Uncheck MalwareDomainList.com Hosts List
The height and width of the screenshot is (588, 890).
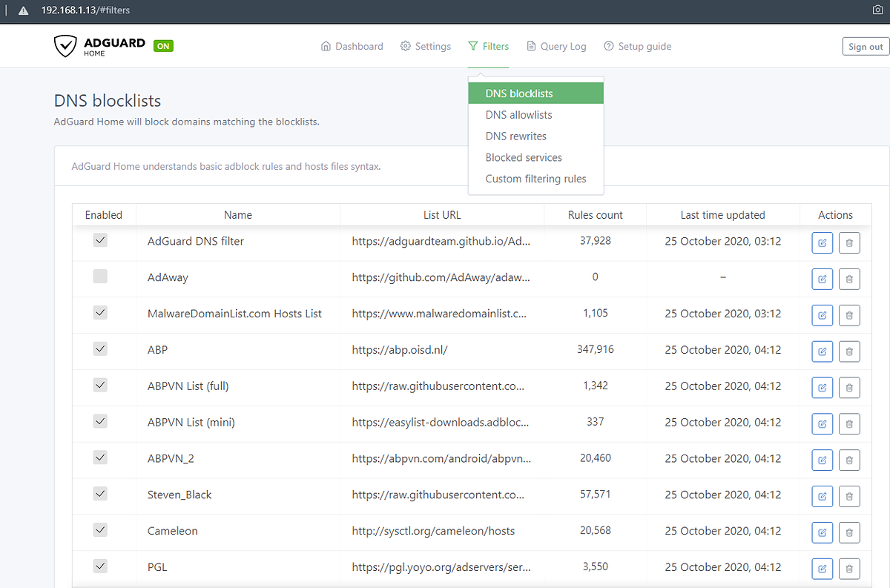[x=100, y=313]
